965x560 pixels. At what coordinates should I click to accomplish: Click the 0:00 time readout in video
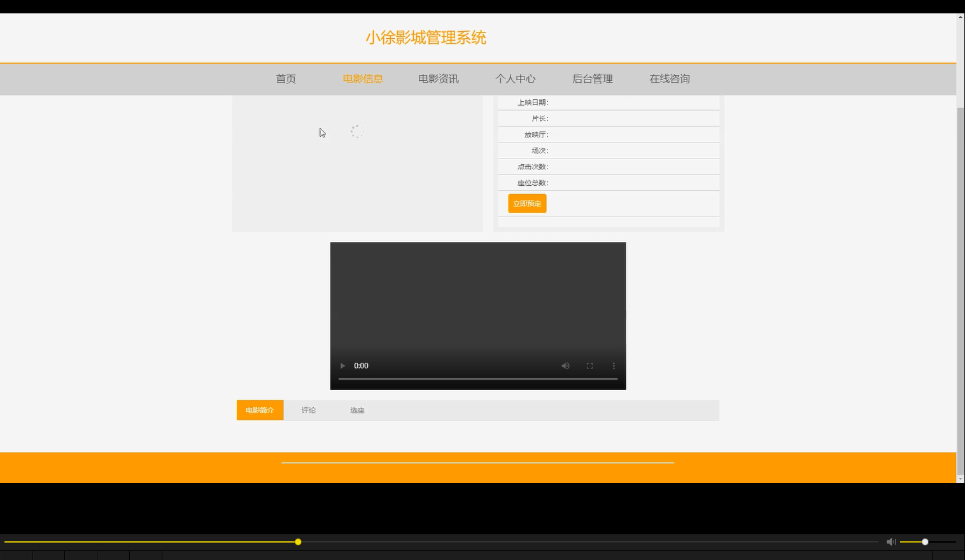[361, 366]
